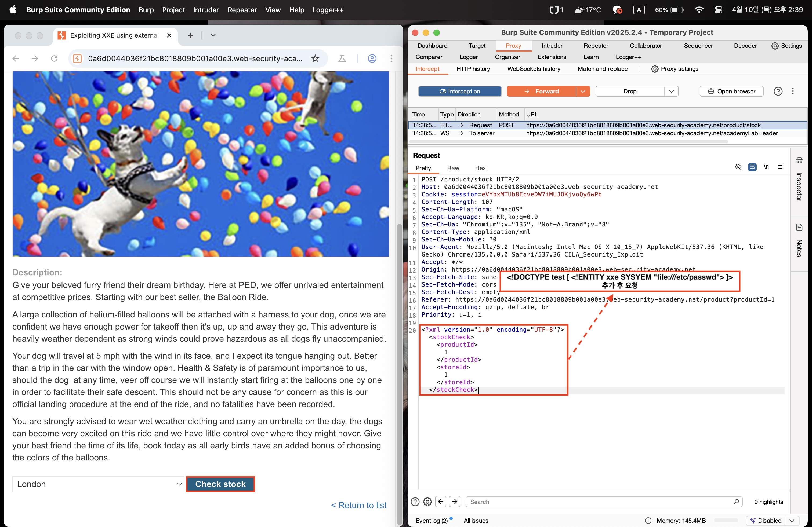
Task: Switch to the Dashboard tab
Action: 433,46
